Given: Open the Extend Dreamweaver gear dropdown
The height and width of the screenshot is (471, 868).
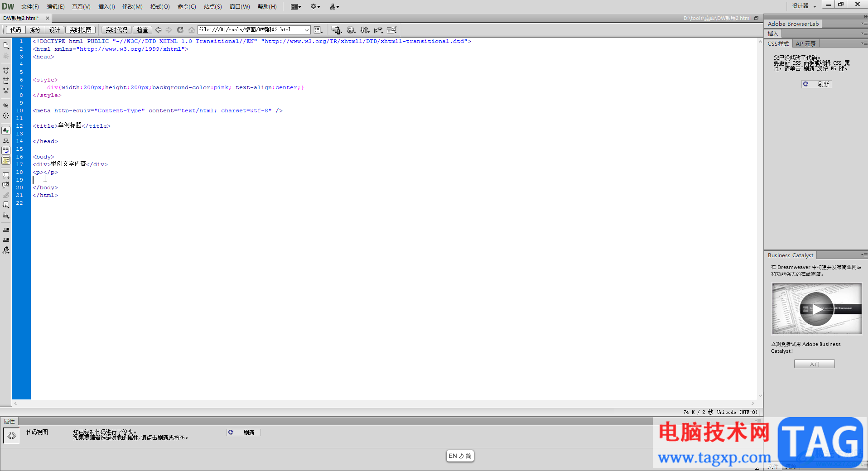Looking at the screenshot, I should 315,6.
